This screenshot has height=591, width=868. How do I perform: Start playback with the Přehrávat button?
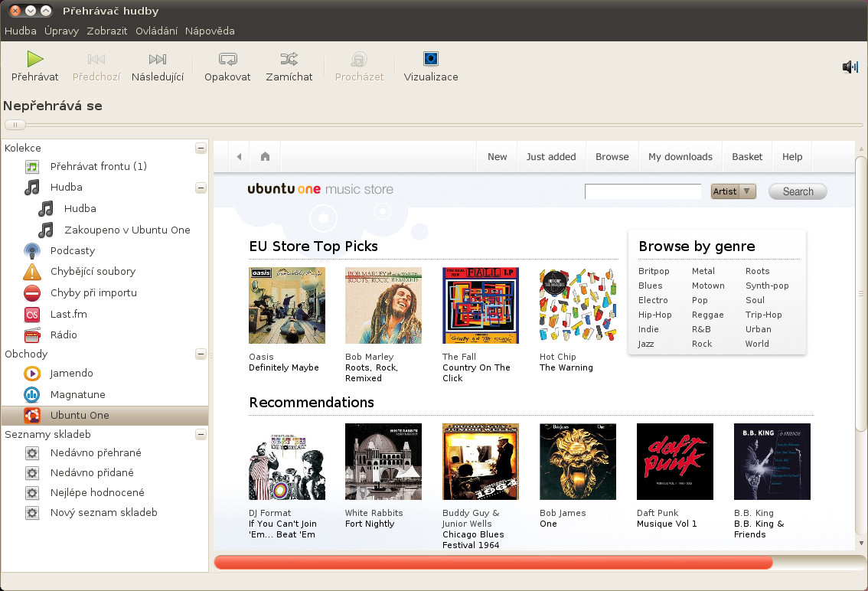[35, 67]
